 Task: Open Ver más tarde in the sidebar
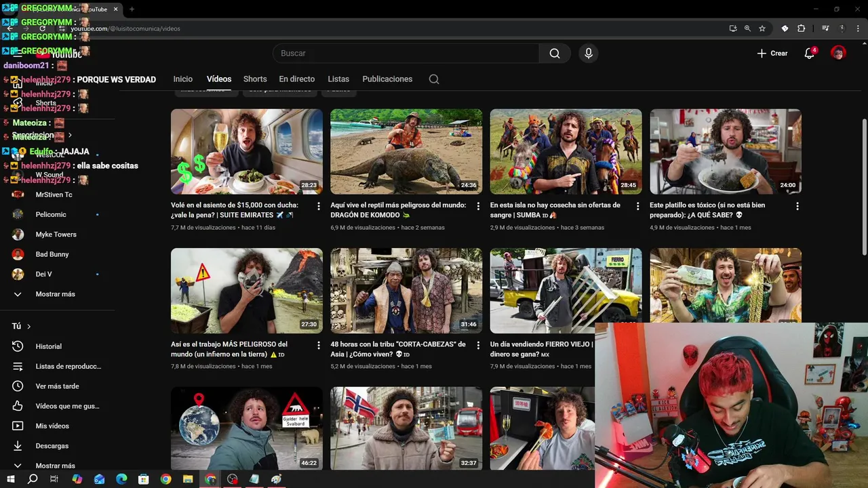[x=58, y=386]
